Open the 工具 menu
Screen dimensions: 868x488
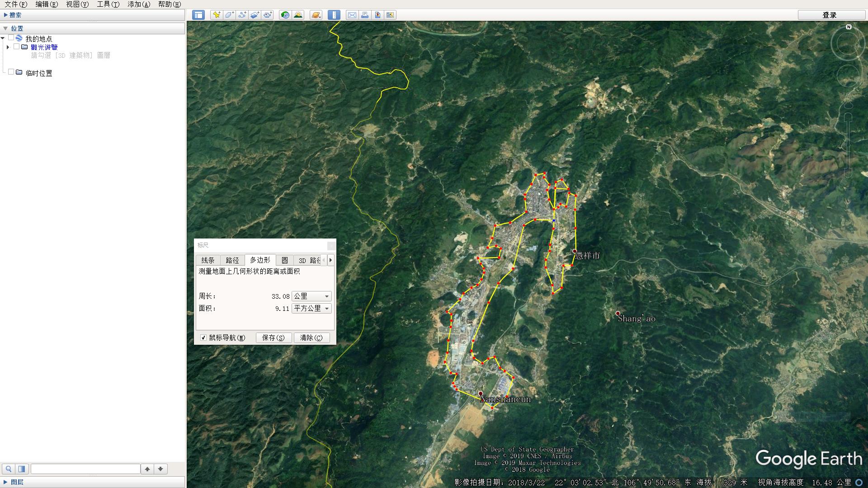click(x=107, y=4)
